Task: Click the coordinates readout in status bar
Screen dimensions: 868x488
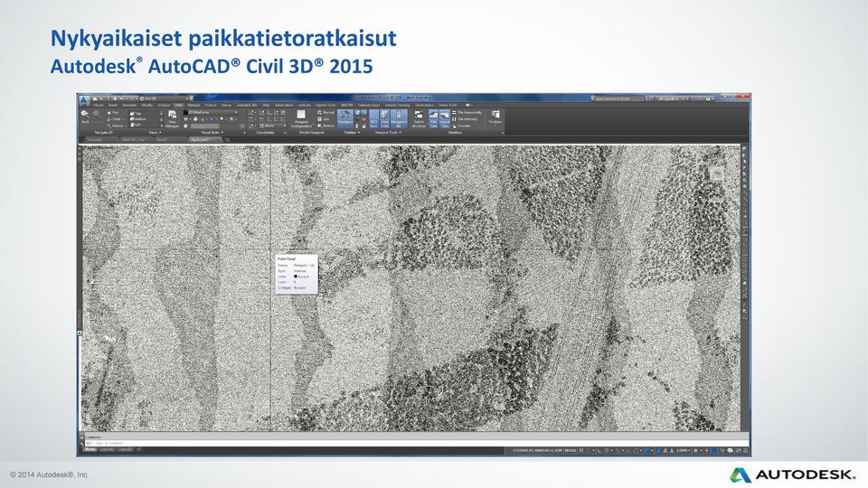Action: (x=537, y=450)
